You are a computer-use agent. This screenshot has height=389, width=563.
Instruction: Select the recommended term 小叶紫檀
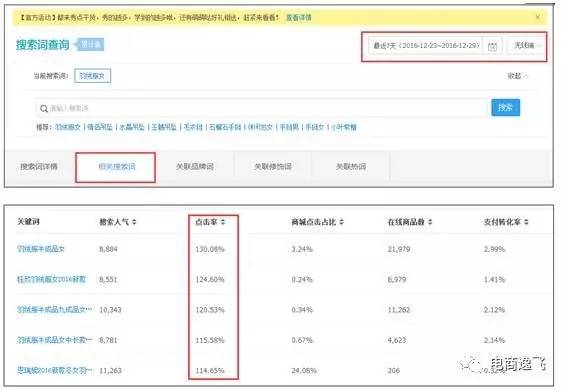pyautogui.click(x=344, y=127)
